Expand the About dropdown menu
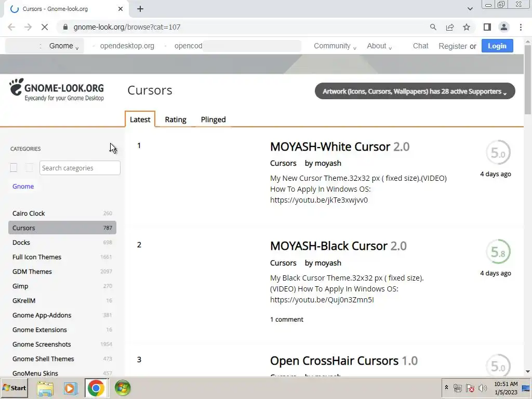532x399 pixels. coord(379,46)
